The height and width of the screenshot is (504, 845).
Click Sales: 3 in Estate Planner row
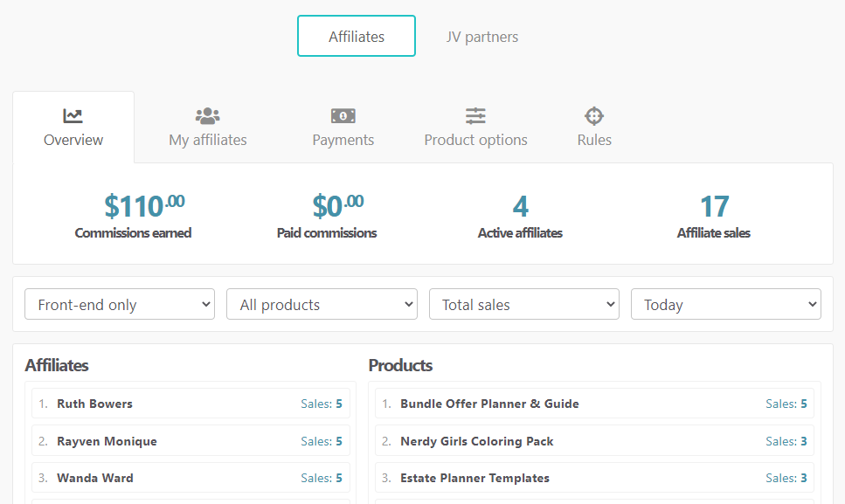[786, 478]
